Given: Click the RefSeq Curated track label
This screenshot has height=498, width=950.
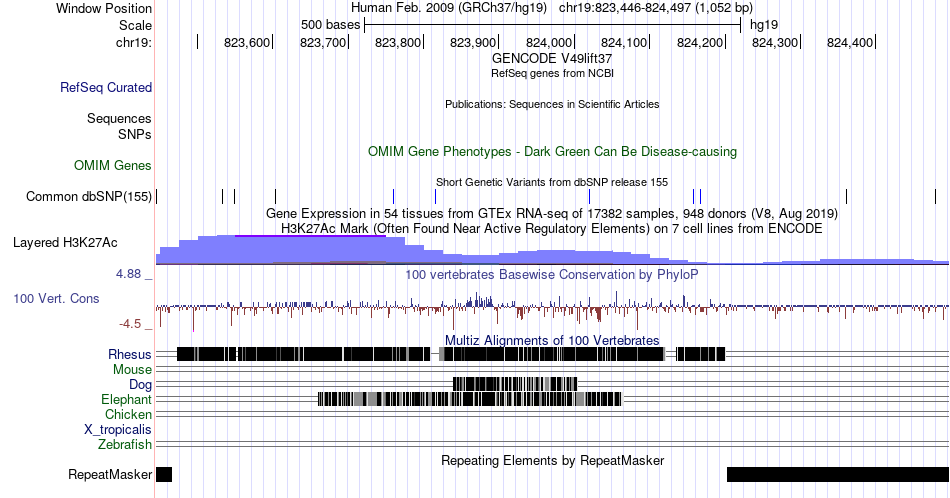Looking at the screenshot, I should [106, 87].
